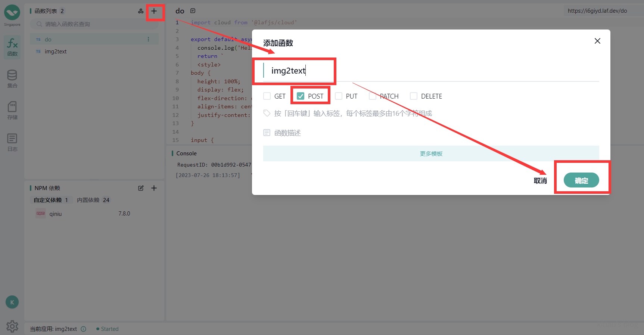
Task: Click the function name input field
Action: coord(429,71)
